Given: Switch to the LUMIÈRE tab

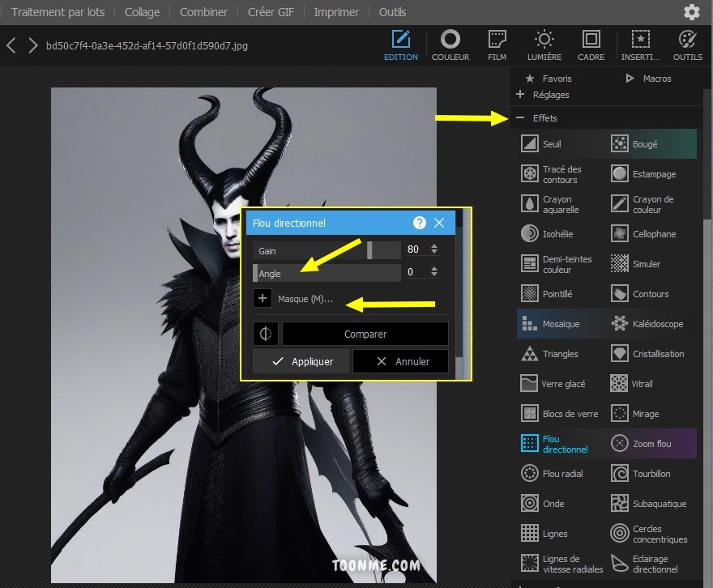Looking at the screenshot, I should click(x=544, y=45).
